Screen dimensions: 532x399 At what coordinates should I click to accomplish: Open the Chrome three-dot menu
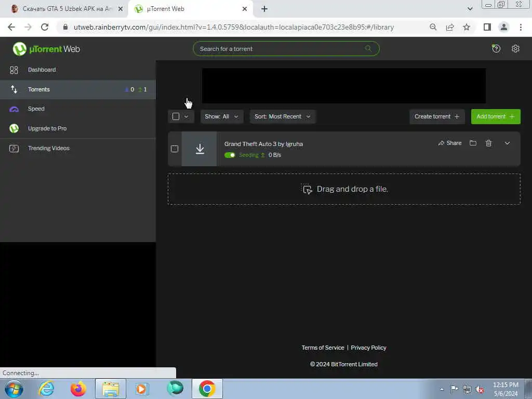pos(521,27)
